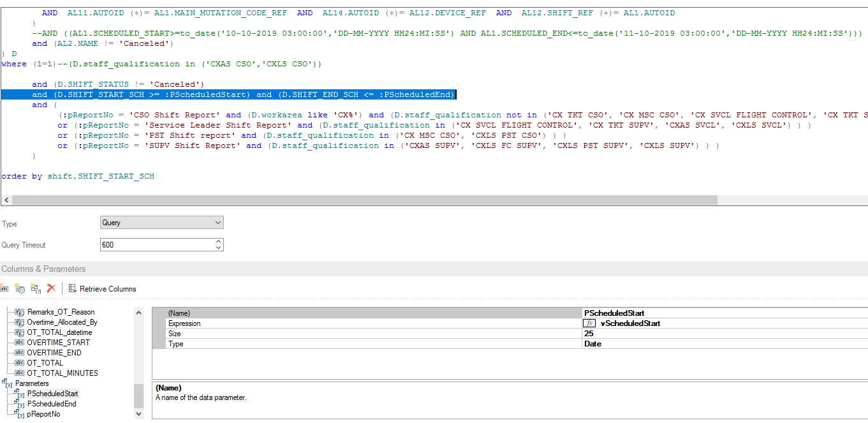
Task: Click the Size value 25
Action: point(588,334)
